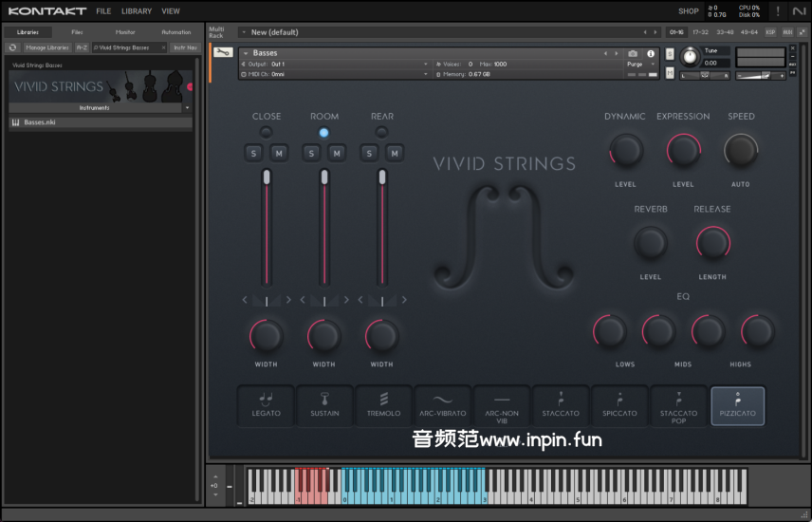Screen dimensions: 812x522
Task: Open the Purge dropdown menu
Action: (639, 64)
